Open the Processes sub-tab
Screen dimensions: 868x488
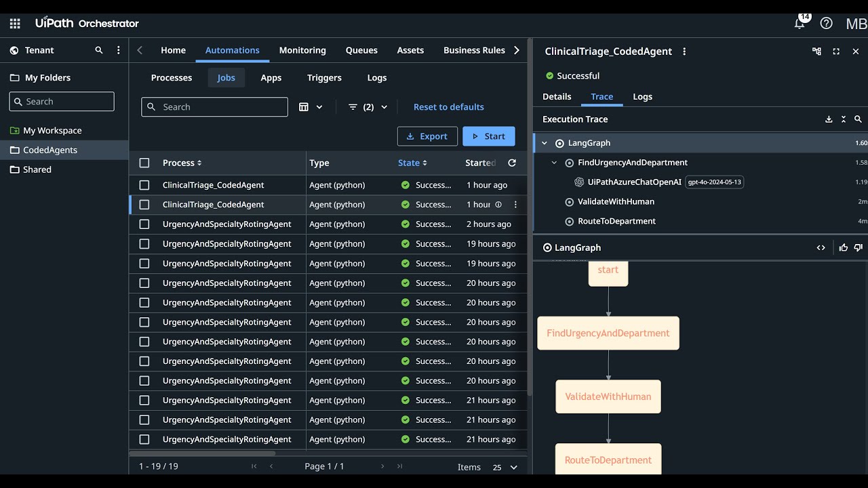click(172, 78)
